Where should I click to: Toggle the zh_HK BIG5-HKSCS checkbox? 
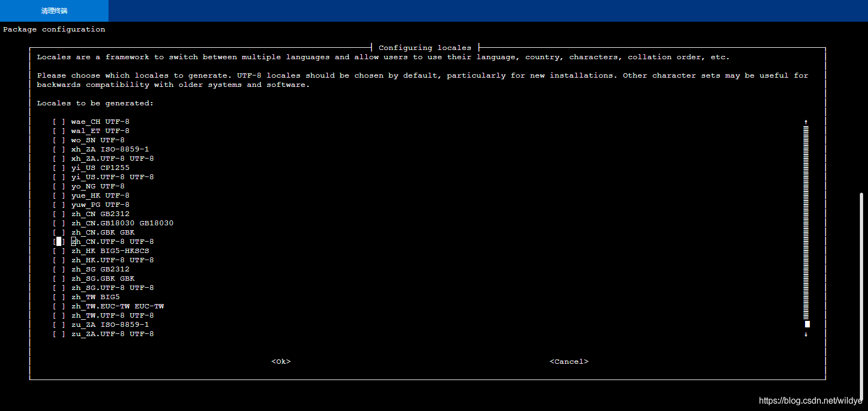[x=59, y=251]
